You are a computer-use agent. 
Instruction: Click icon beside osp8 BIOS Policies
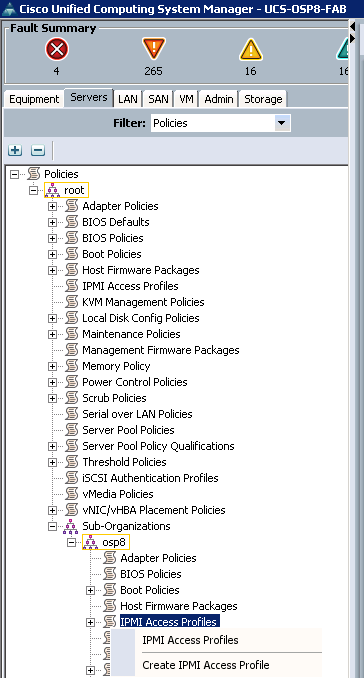[109, 574]
